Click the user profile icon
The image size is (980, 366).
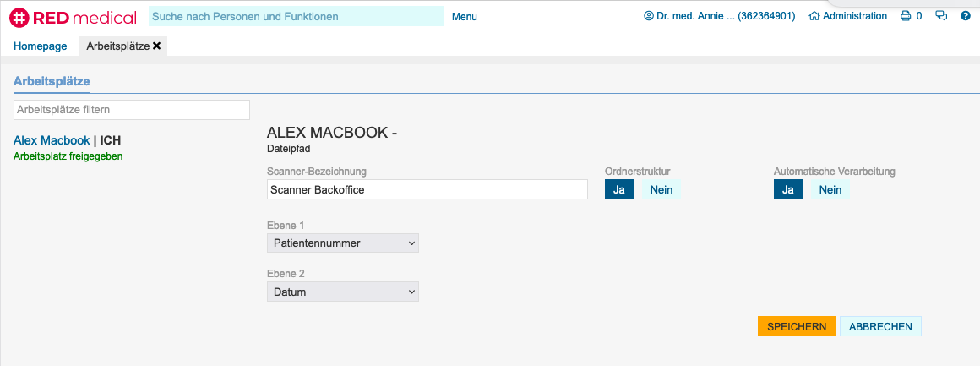tap(649, 16)
